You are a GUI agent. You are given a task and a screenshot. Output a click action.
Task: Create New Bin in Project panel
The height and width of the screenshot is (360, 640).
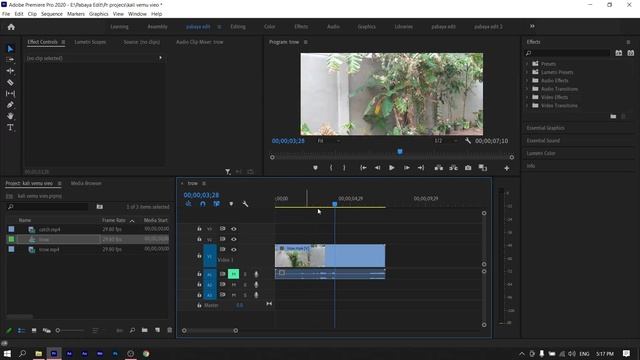(x=144, y=330)
